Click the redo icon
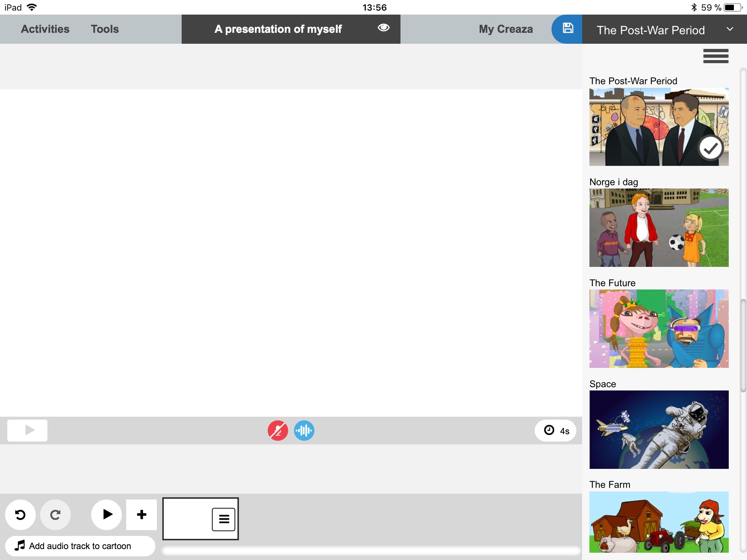The height and width of the screenshot is (560, 747). [x=55, y=515]
